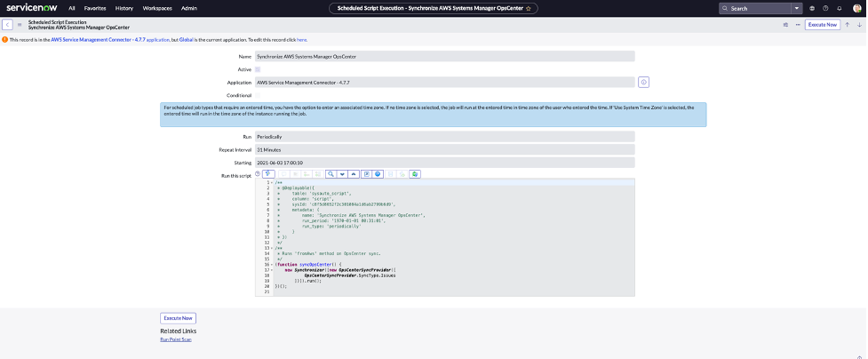Click the back arrow button in form header
The image size is (868, 359).
point(7,25)
